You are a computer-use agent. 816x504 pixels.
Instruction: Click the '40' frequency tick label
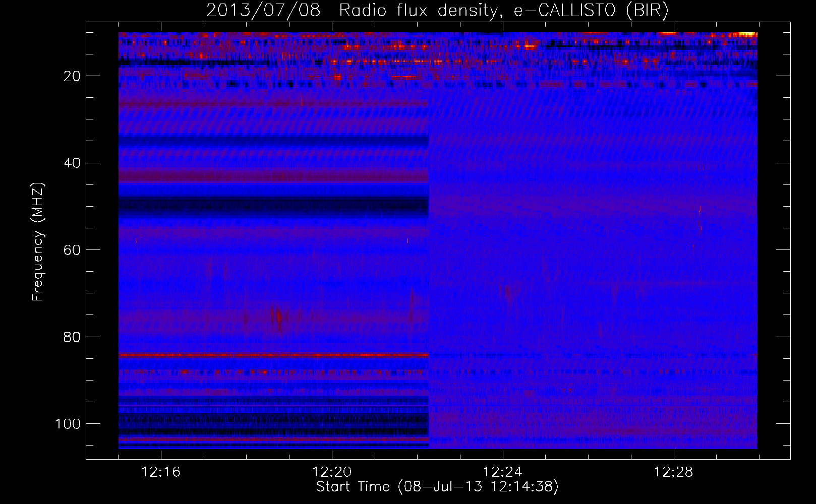[72, 163]
